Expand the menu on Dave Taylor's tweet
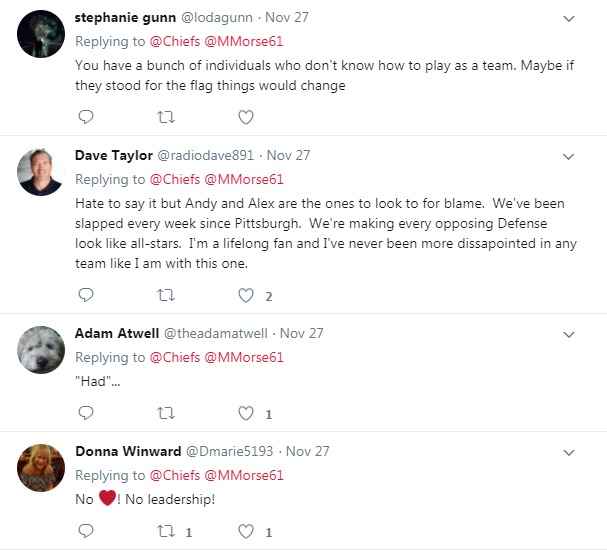Image resolution: width=607 pixels, height=550 pixels. [568, 156]
